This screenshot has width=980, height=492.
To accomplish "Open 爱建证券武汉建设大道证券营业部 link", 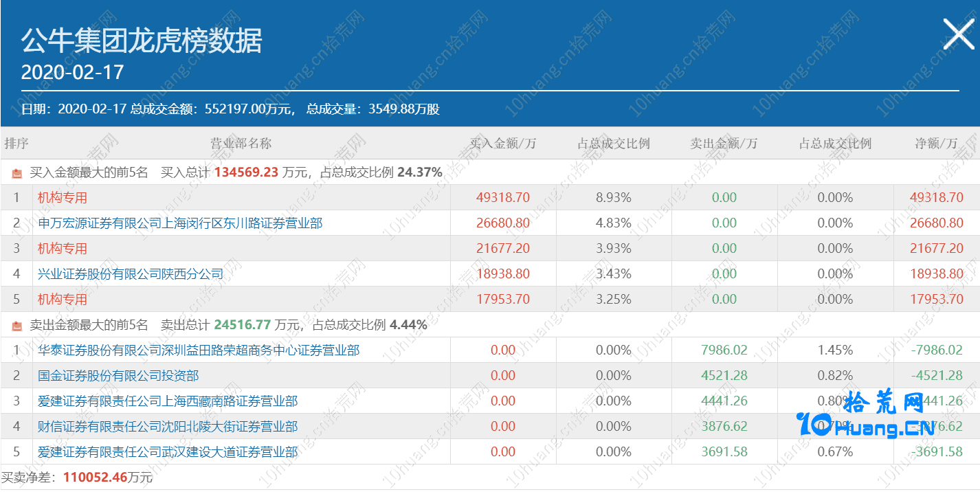I will (x=168, y=452).
